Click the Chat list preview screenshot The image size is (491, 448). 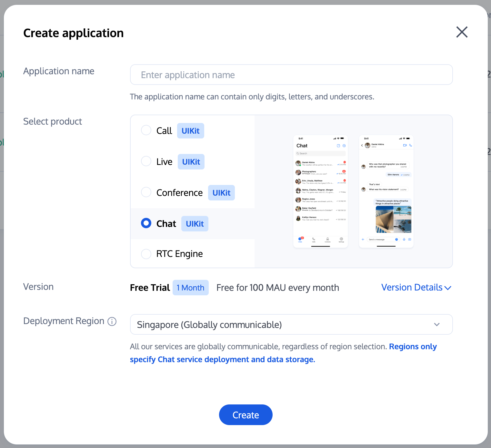[x=320, y=191]
